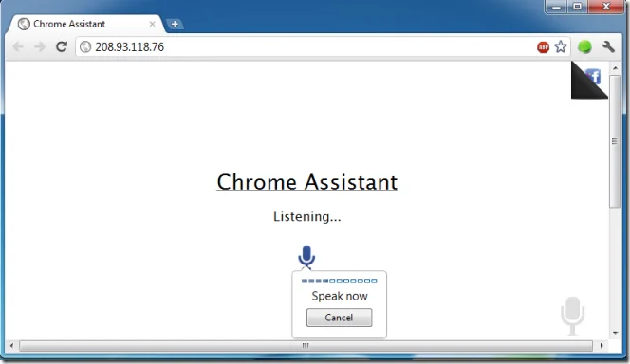Screen dimensions: 630x364
Task: Maximize the Chrome window
Action: [x=578, y=7]
